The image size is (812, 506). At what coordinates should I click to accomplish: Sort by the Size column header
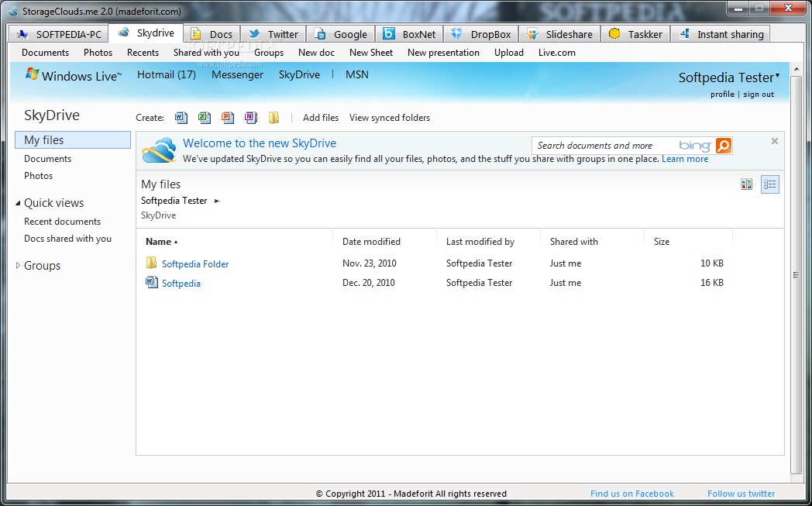(x=662, y=241)
